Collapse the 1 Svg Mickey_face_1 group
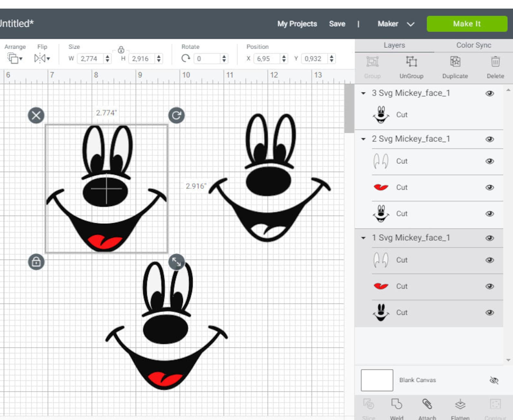Viewport: 513px width, 420px height. point(363,238)
